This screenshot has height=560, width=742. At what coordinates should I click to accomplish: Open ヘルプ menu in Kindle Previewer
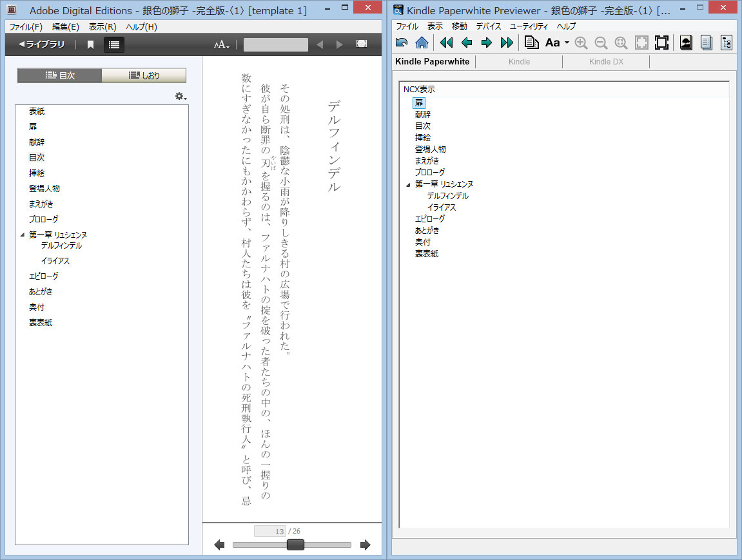(567, 26)
